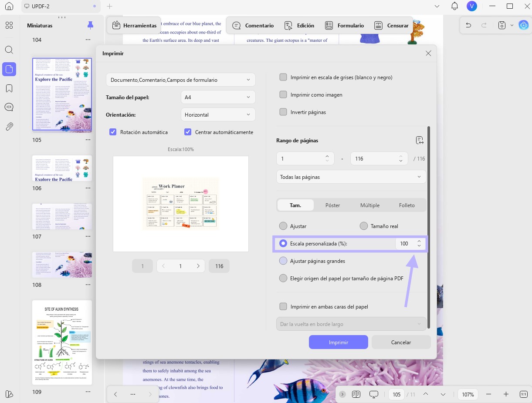The height and width of the screenshot is (403, 532).
Task: Open the home icon in the title bar
Action: point(9,6)
